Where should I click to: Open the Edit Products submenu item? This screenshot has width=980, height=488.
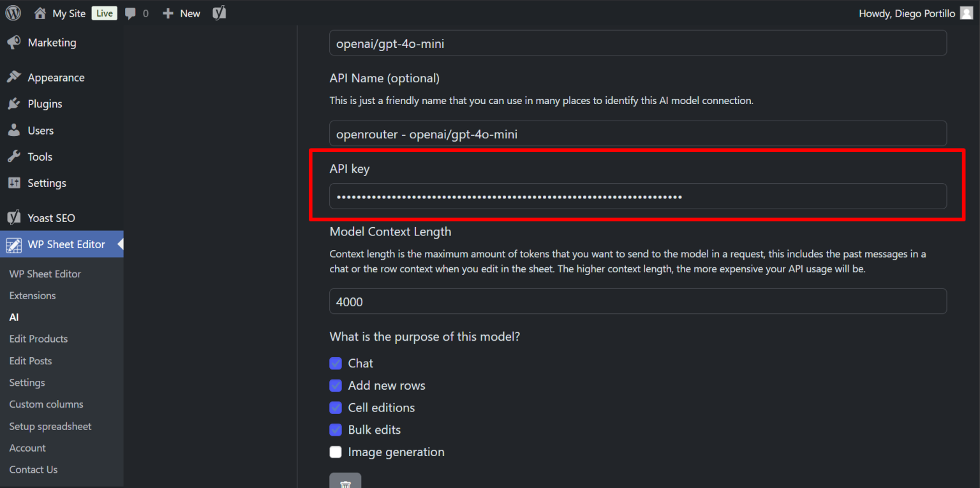point(38,339)
